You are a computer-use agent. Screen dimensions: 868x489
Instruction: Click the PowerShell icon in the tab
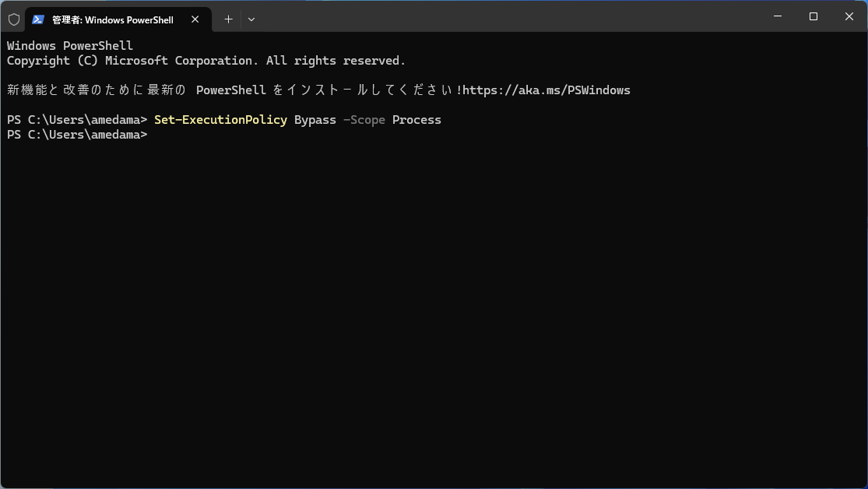(x=37, y=19)
